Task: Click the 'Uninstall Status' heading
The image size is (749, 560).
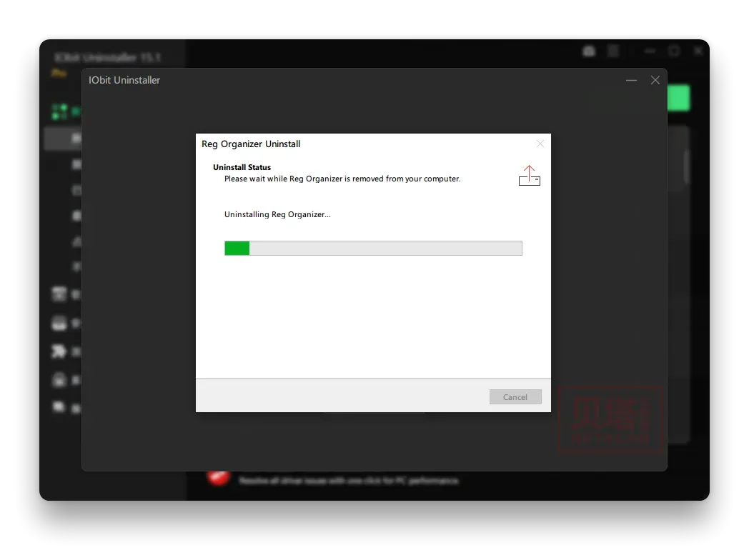Action: (x=242, y=167)
